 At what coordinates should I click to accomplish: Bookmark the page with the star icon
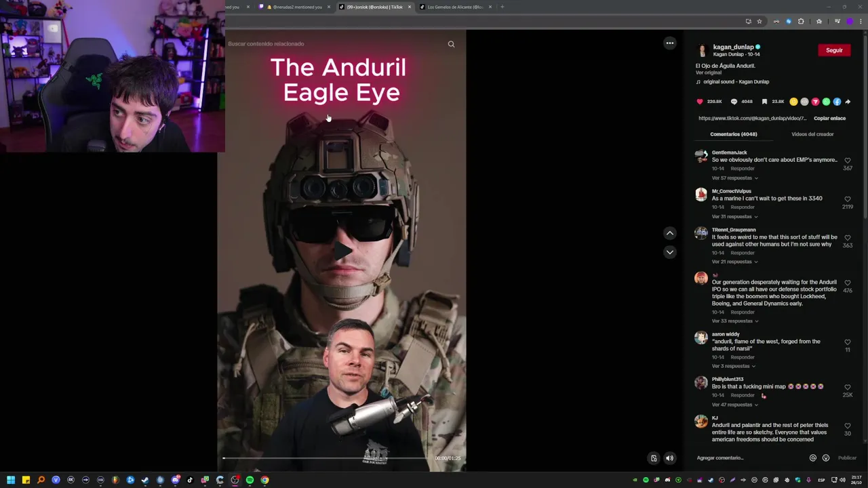[x=759, y=21]
